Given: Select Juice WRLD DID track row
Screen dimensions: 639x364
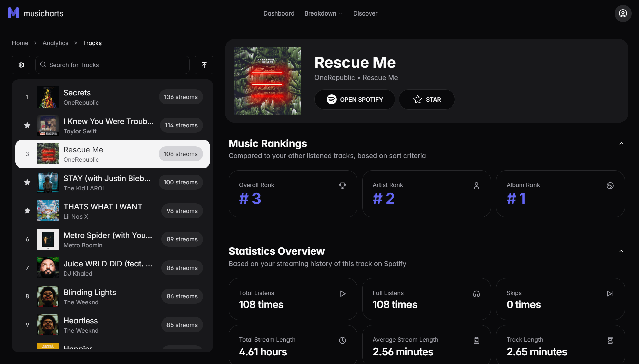Looking at the screenshot, I should 113,268.
